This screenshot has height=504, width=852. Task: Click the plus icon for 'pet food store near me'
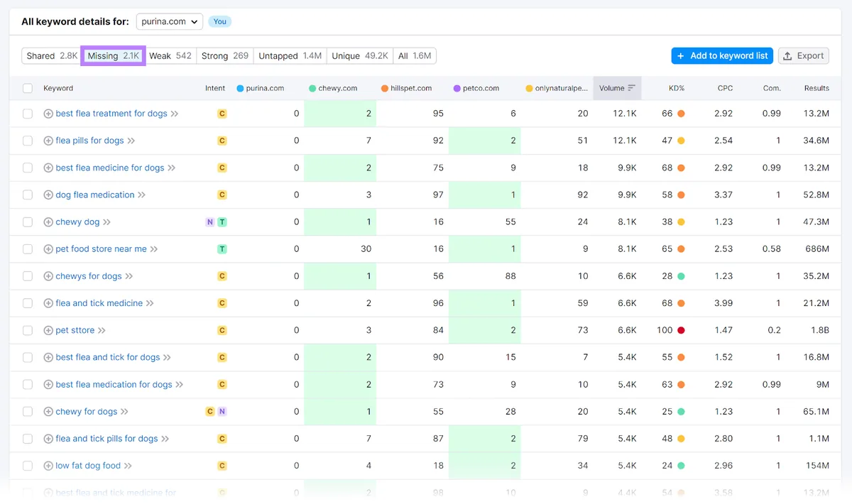[48, 249]
